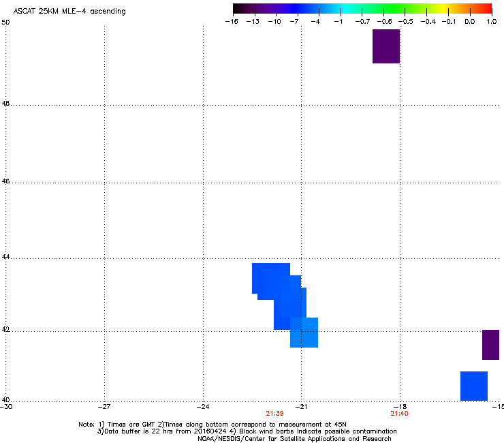Click the longitude label -21
The image size is (504, 443).
tap(301, 407)
